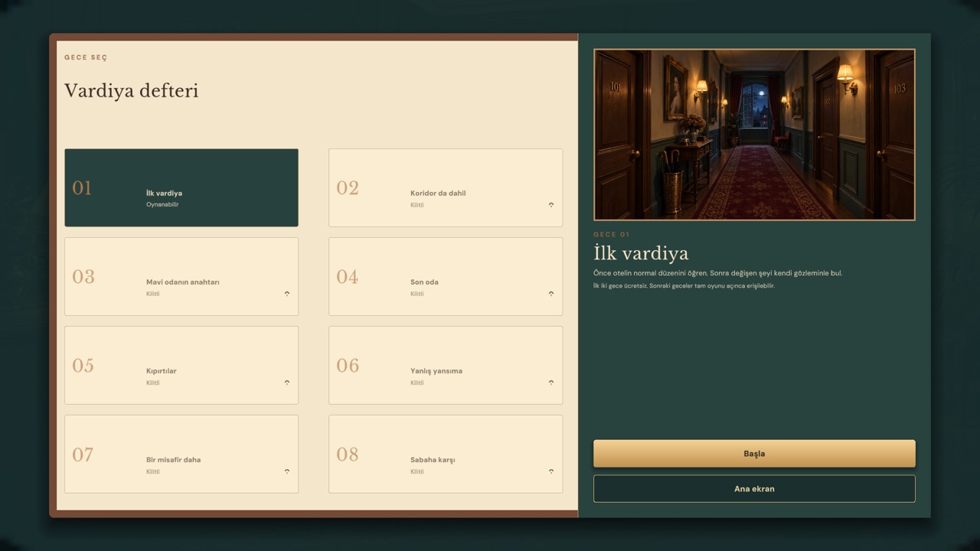Click the İlk vardiya title in details panel
This screenshot has width=980, height=551.
(641, 253)
